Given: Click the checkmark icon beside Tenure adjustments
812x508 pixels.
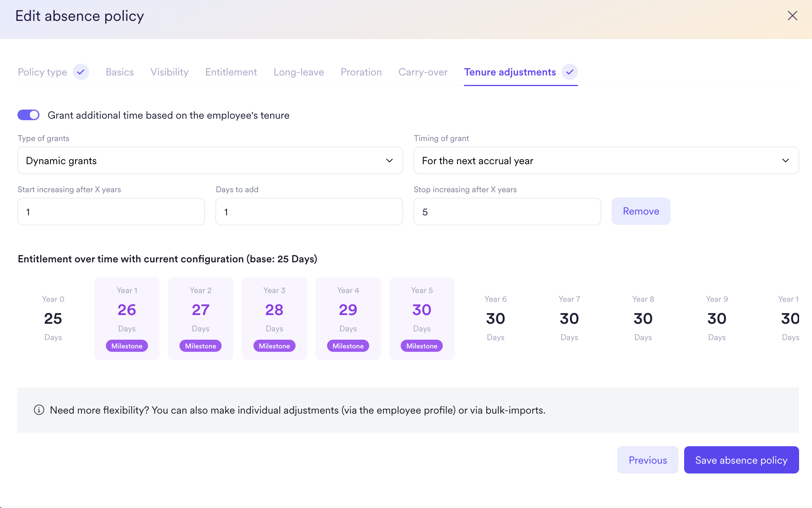Looking at the screenshot, I should [570, 72].
